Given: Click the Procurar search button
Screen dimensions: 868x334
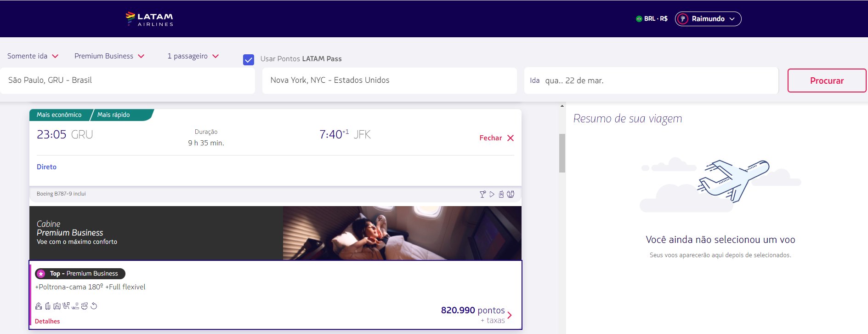Looking at the screenshot, I should (x=826, y=81).
